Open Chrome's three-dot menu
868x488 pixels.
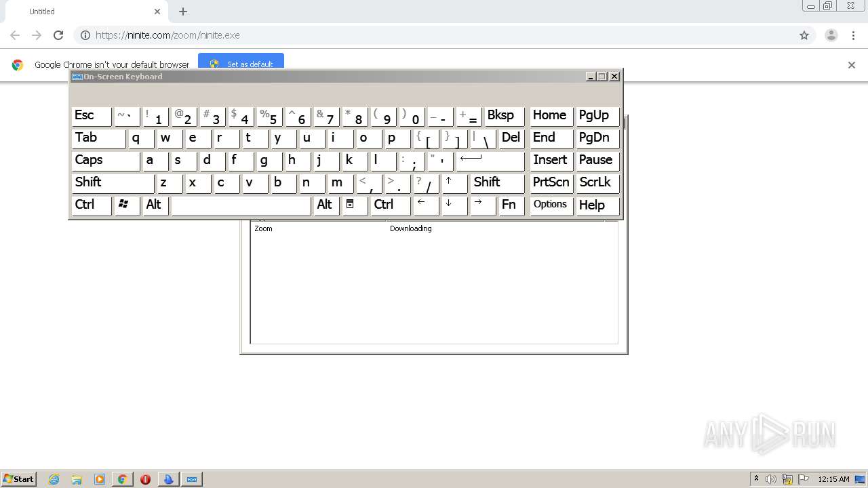(852, 35)
